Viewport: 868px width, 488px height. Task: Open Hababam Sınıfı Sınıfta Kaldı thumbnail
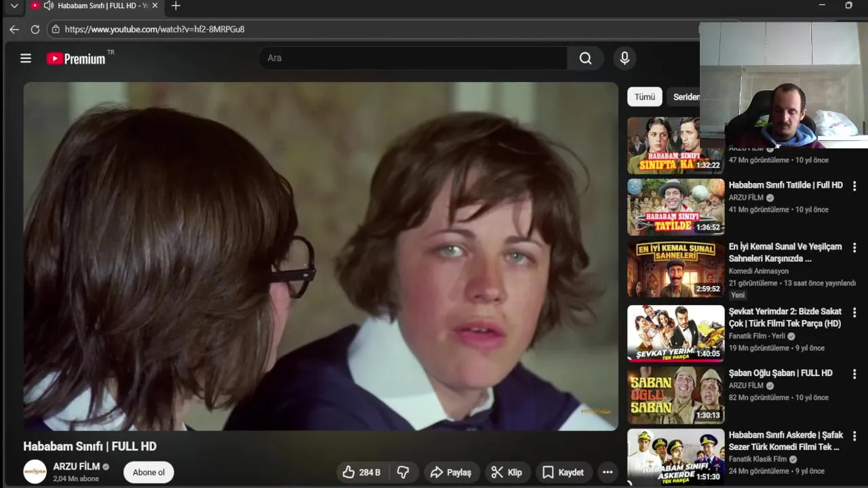(675, 145)
